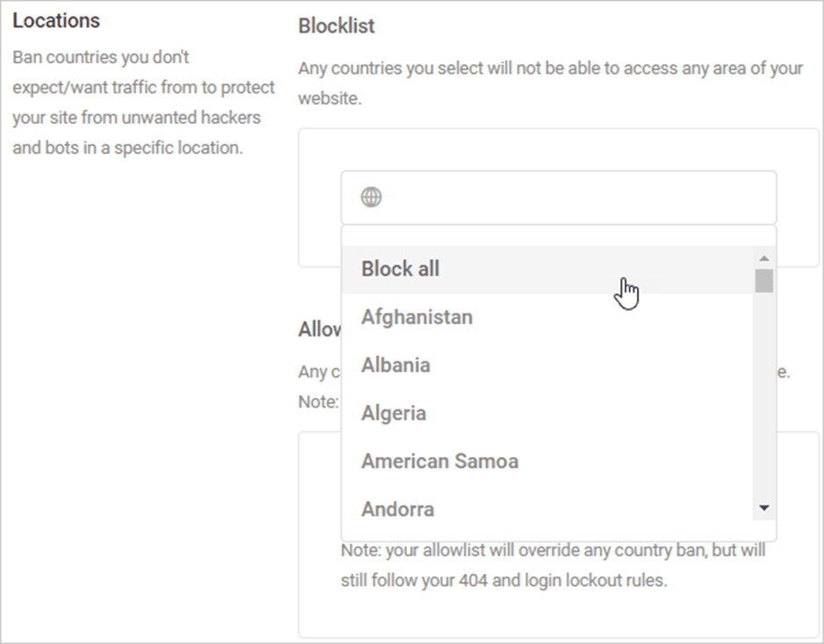Image resolution: width=824 pixels, height=644 pixels.
Task: Select the Block all option
Action: click(547, 269)
